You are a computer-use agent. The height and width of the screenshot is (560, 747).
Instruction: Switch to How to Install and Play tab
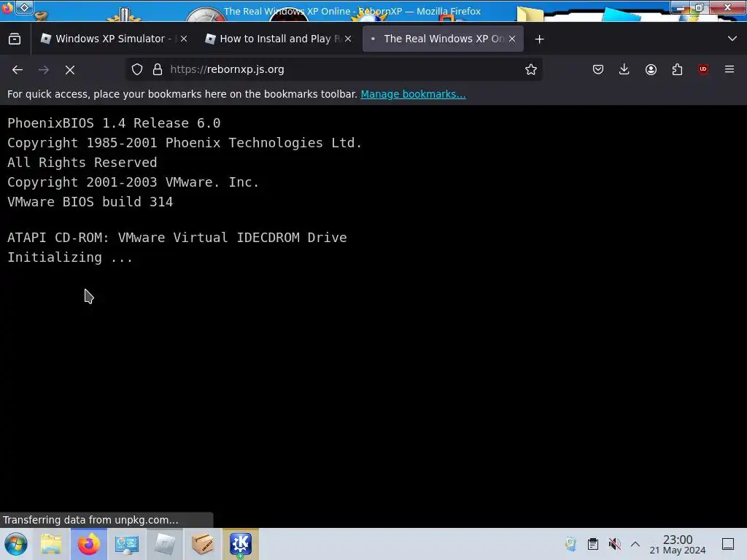point(278,39)
